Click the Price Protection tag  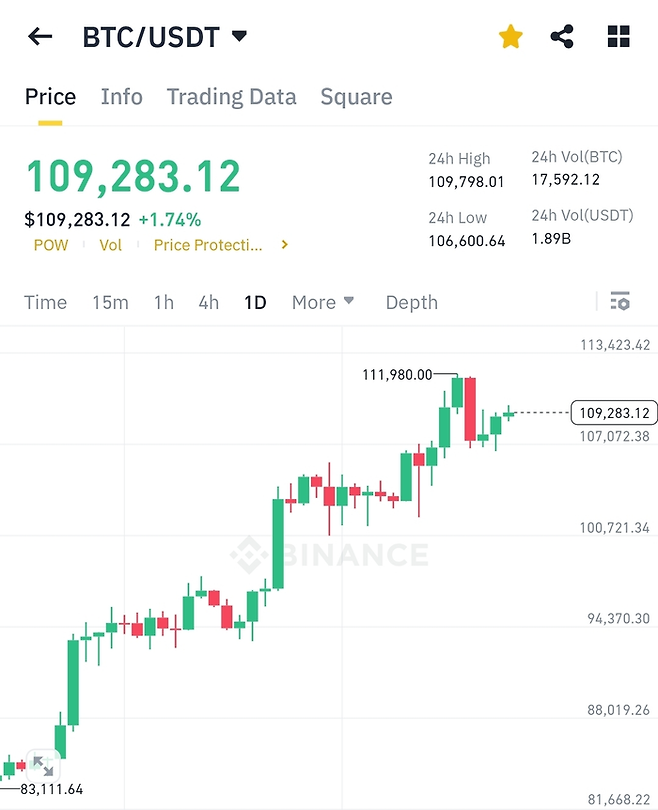(x=208, y=245)
